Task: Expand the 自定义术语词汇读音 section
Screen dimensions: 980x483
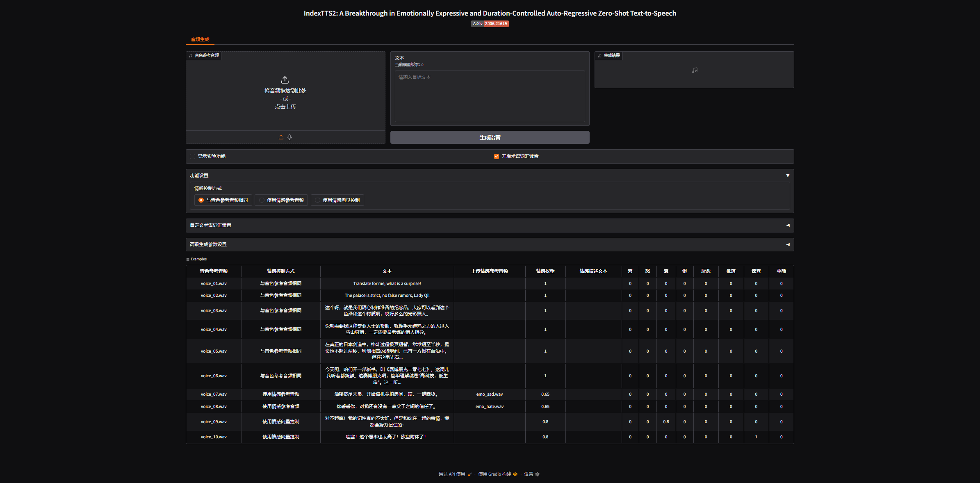Action: click(x=787, y=225)
